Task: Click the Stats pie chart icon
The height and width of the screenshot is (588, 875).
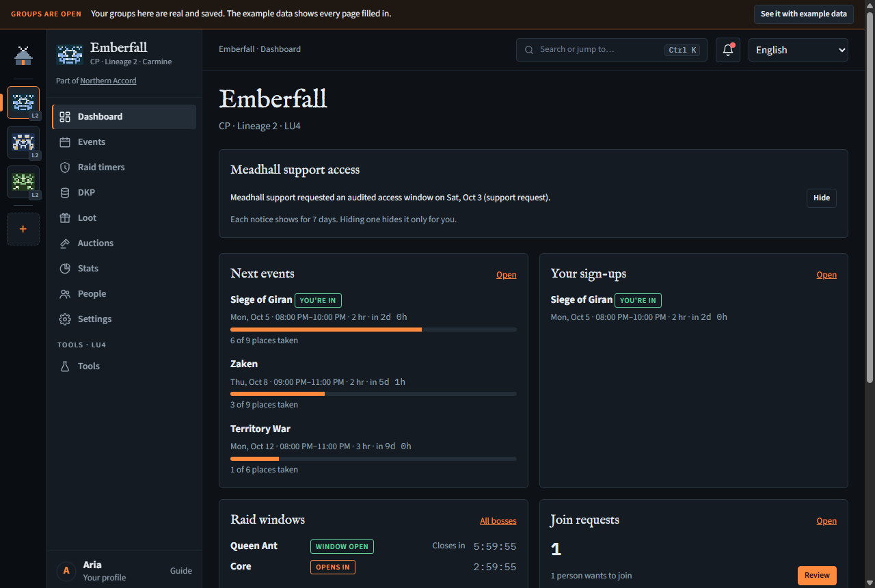Action: 65,269
